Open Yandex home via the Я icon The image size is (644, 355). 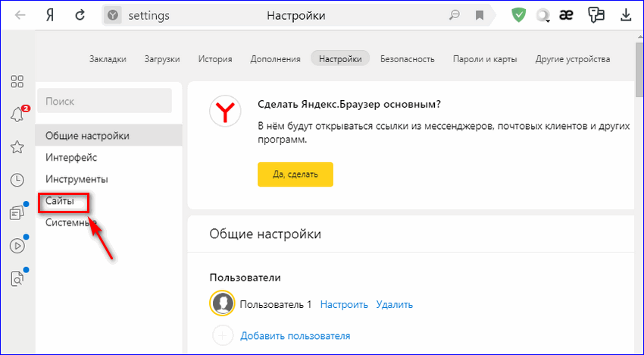click(50, 16)
